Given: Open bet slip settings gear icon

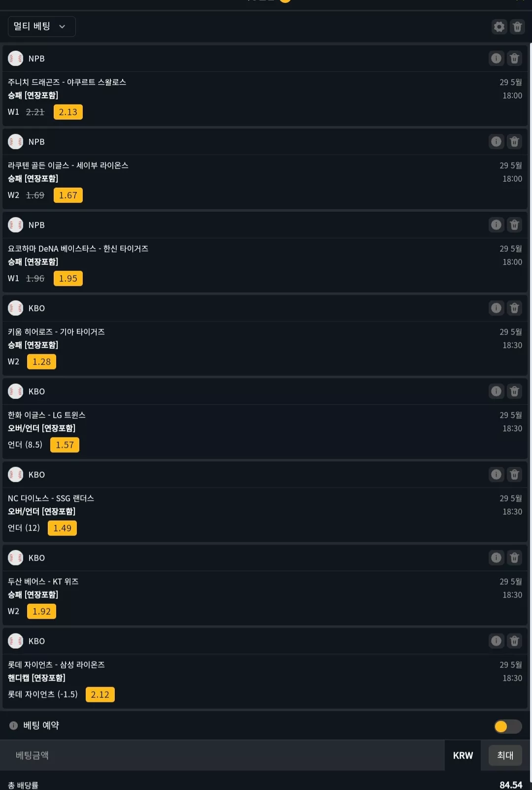Looking at the screenshot, I should 499,27.
